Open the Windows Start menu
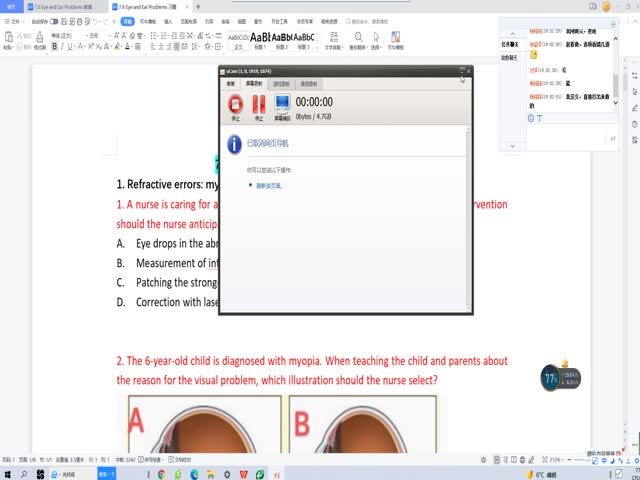Image resolution: width=640 pixels, height=480 pixels. pos(8,473)
